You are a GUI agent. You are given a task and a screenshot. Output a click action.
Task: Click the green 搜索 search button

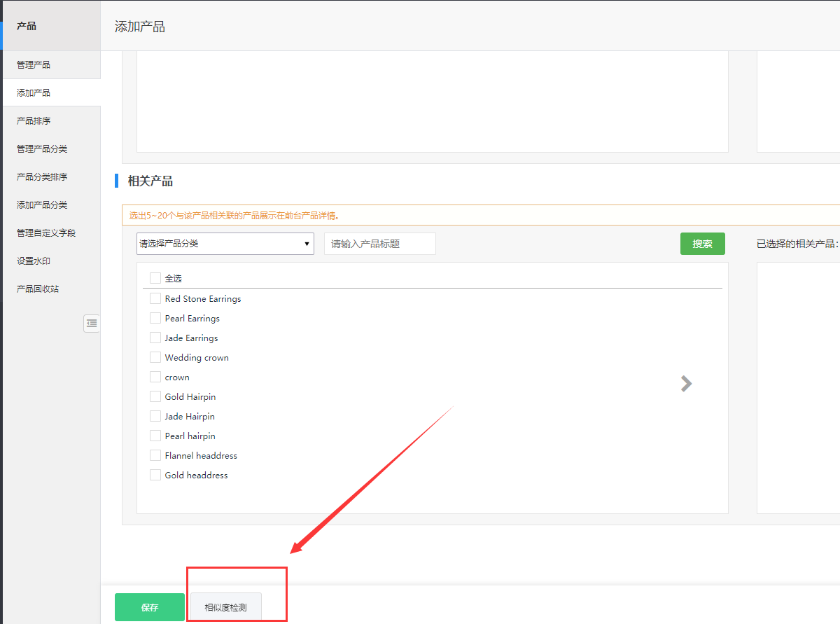tap(702, 244)
